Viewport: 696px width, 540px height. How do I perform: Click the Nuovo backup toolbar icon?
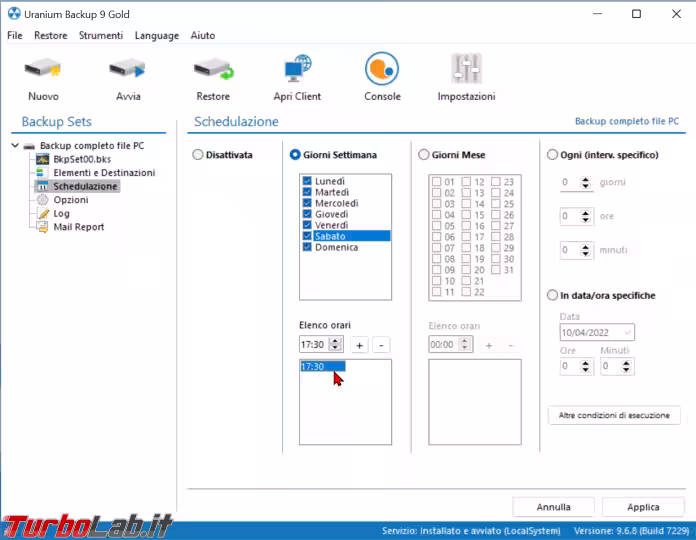[43, 69]
